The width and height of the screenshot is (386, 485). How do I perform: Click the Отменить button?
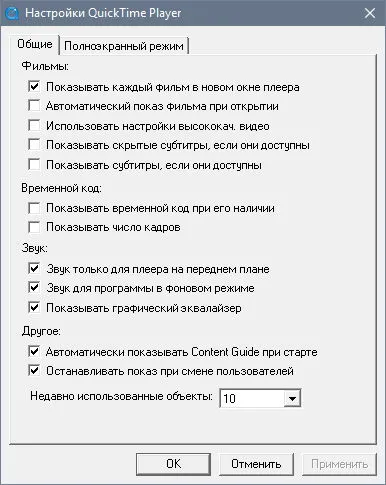[x=256, y=464]
